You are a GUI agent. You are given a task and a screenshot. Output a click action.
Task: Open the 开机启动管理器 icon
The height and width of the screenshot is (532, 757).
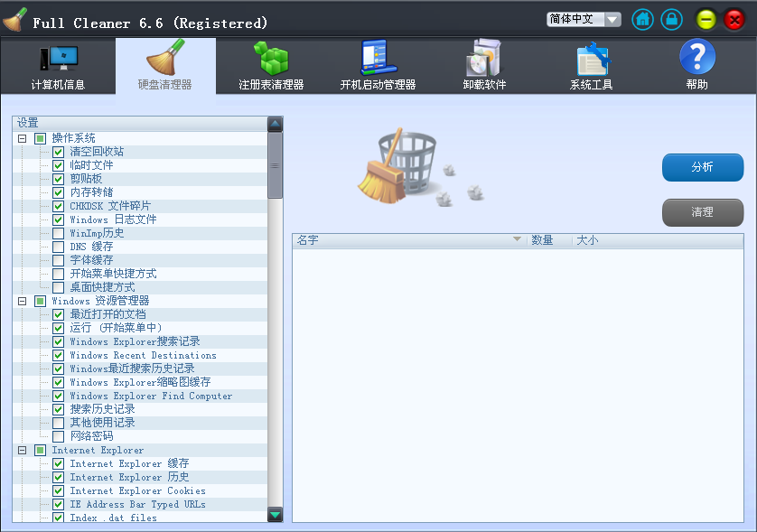point(378,58)
